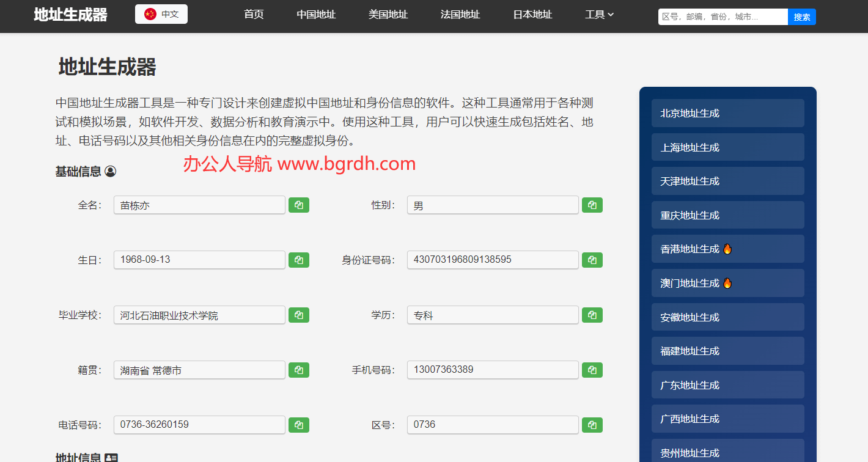Image resolution: width=868 pixels, height=462 pixels.
Task: Click the 搜索 search button
Action: point(802,17)
